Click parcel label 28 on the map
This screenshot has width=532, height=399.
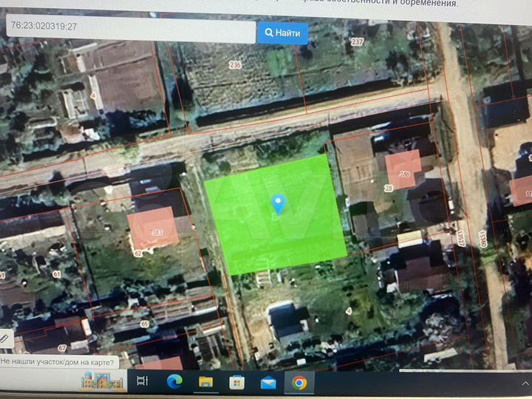click(389, 188)
